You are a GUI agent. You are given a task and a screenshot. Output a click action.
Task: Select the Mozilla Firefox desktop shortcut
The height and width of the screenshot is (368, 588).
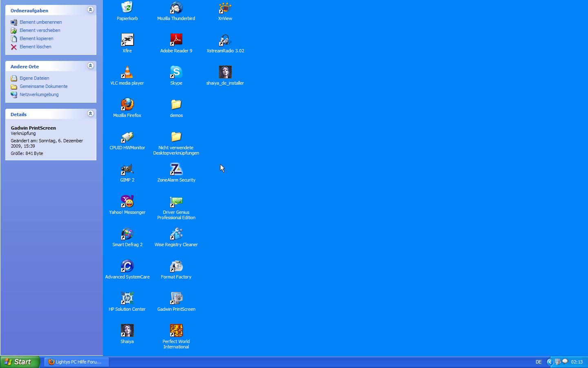tap(127, 104)
